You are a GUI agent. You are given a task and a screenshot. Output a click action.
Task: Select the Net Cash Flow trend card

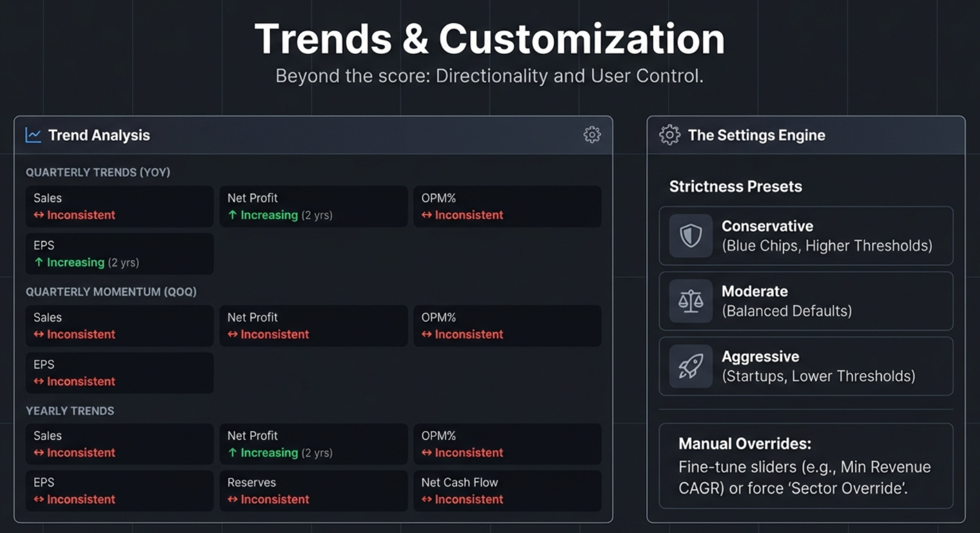[x=508, y=491]
